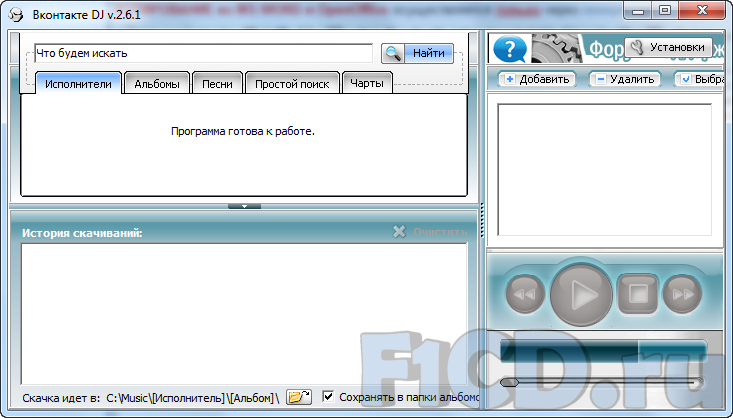The height and width of the screenshot is (418, 733).
Task: Open the Простой поиск tab
Action: pos(292,84)
